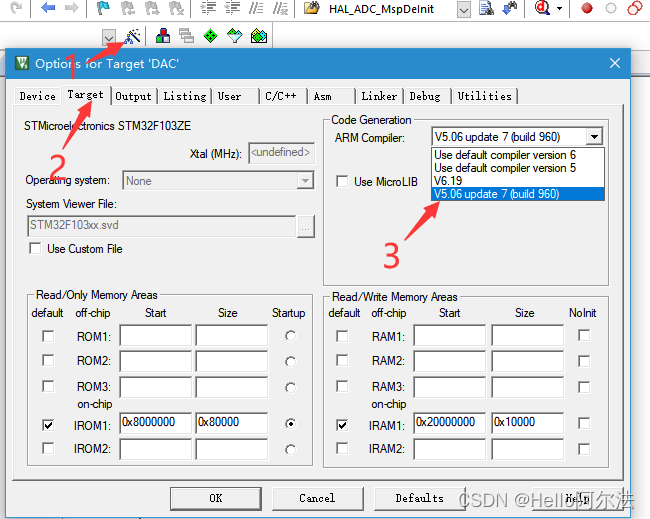
Task: Toggle a bookmark with the flag icon
Action: 102,8
